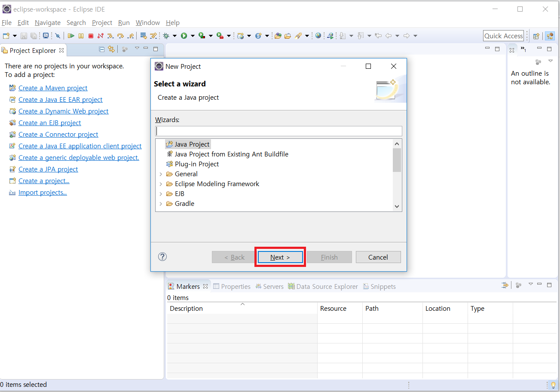Open the Window menu
Screen dimensions: 560x392
tap(148, 23)
